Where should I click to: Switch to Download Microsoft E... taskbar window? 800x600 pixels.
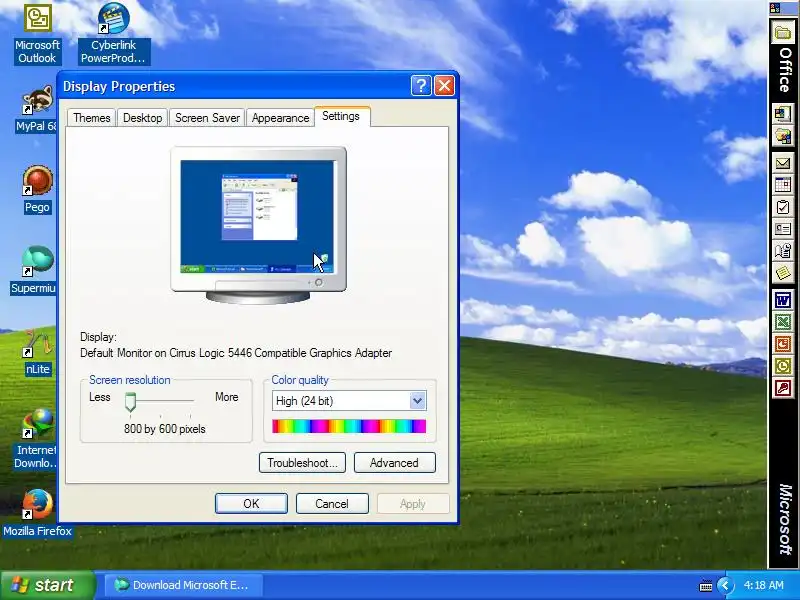(x=184, y=585)
